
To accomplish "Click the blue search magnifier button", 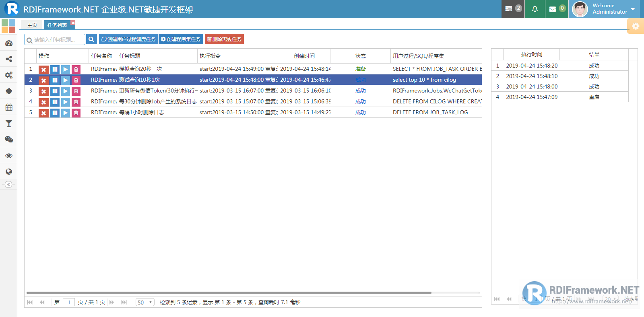I will 91,39.
